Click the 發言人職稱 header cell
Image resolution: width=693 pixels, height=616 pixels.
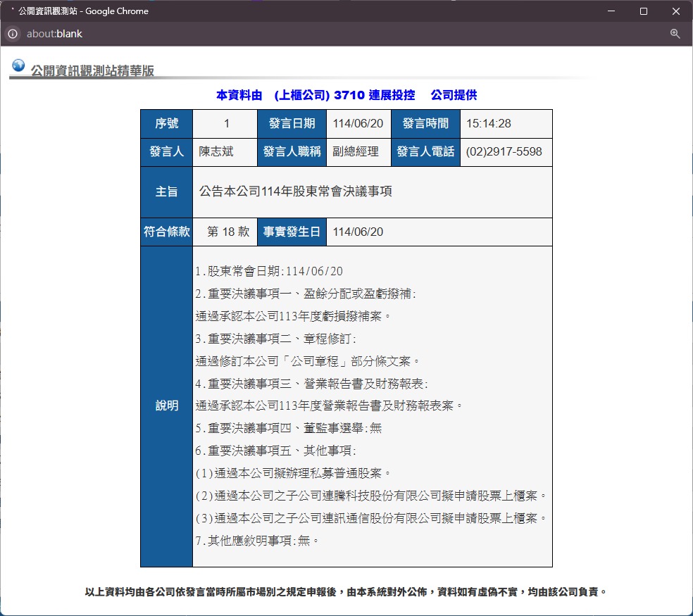point(292,152)
